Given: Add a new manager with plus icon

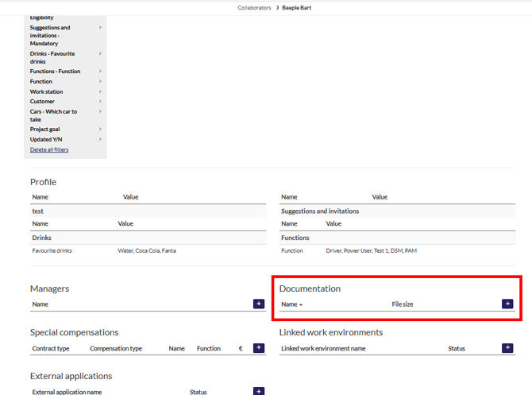Looking at the screenshot, I should click(x=259, y=304).
